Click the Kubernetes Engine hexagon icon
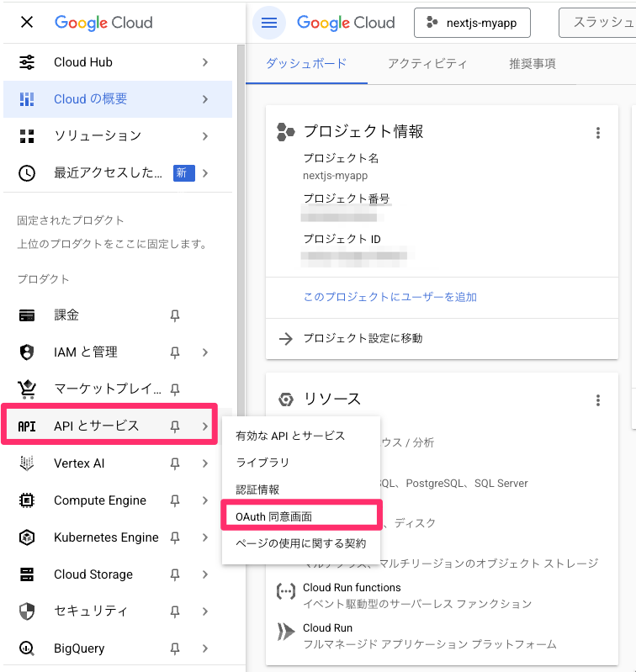The image size is (636, 672). click(x=27, y=537)
